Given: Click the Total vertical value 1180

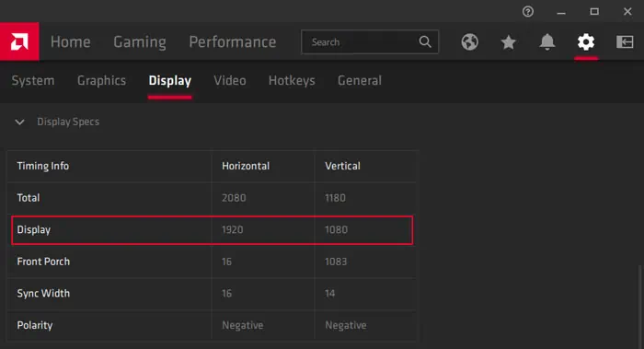Looking at the screenshot, I should (x=335, y=198).
